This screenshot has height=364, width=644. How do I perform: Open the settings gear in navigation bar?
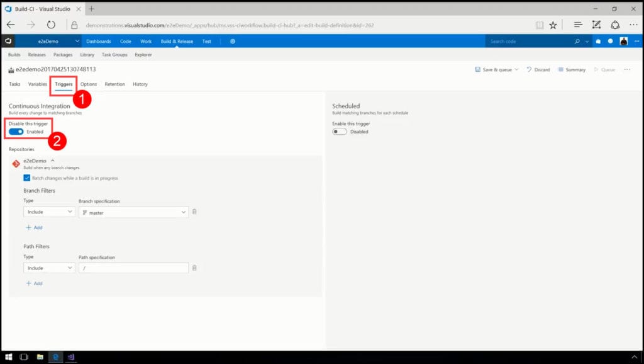tap(233, 41)
